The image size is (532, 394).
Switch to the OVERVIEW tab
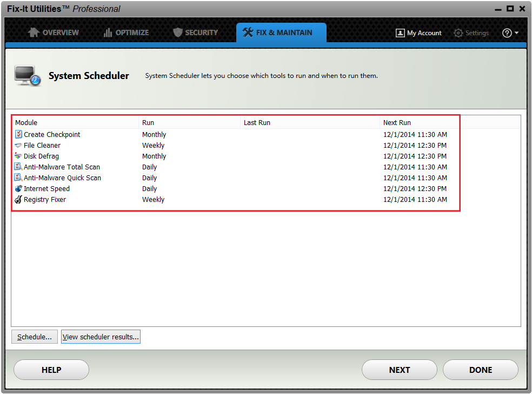point(53,32)
